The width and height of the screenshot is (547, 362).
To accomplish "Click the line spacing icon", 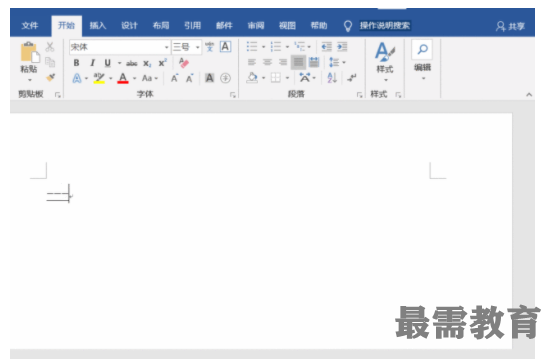I will coord(334,62).
